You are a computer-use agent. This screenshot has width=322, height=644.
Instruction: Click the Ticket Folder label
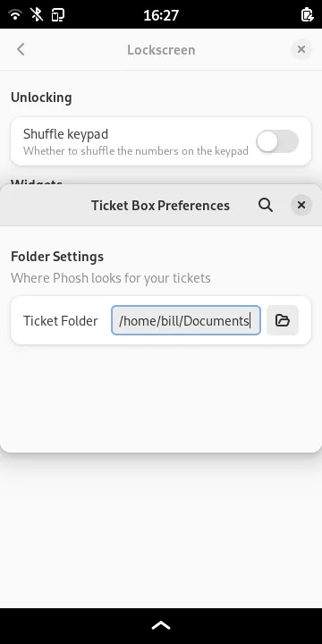click(61, 321)
